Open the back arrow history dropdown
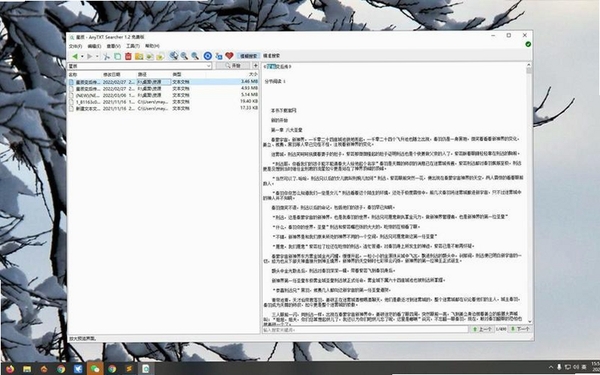The image size is (600, 375). click(x=82, y=56)
